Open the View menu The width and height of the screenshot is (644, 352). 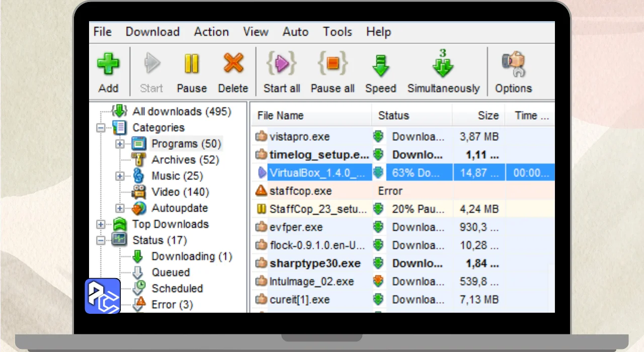(256, 32)
